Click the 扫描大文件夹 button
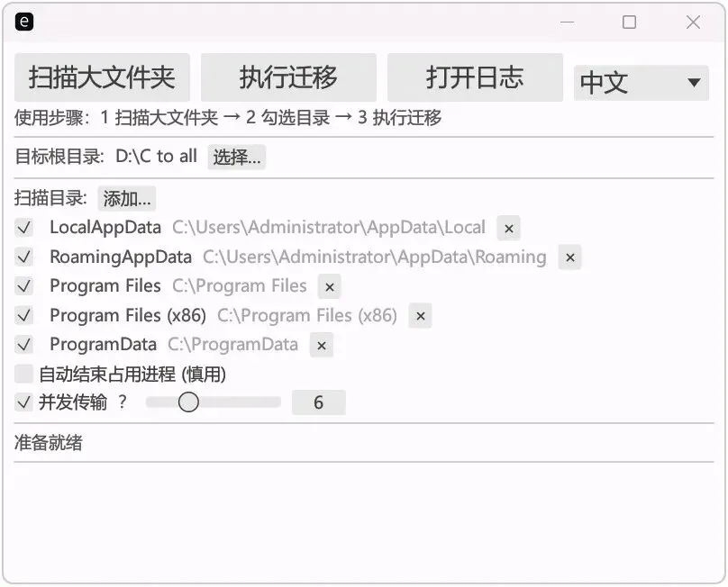728x587 pixels. tap(102, 77)
